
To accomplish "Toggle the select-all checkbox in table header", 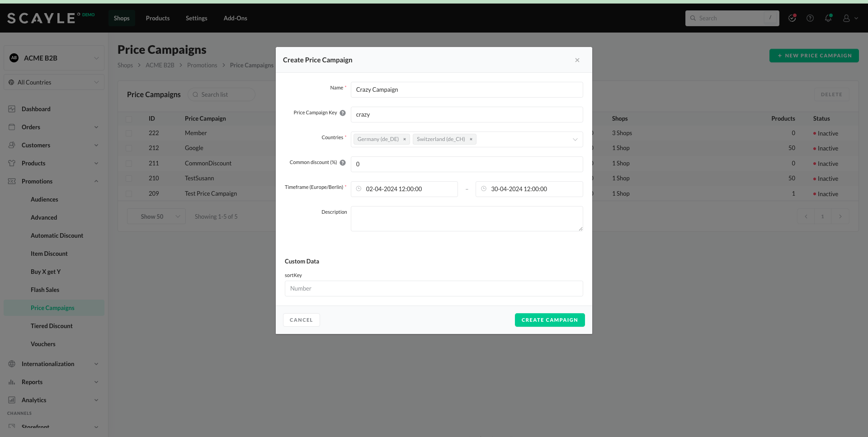I will (x=129, y=119).
